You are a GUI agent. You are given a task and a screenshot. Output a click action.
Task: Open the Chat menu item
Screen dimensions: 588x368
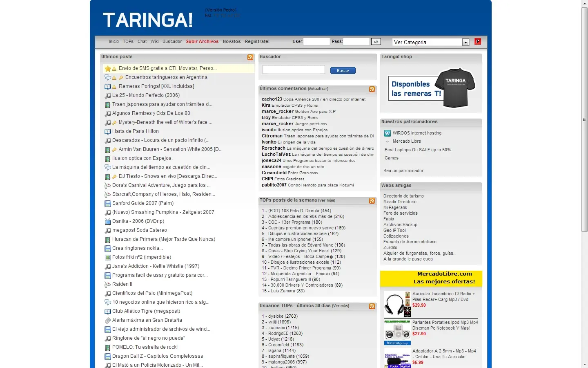coord(142,42)
